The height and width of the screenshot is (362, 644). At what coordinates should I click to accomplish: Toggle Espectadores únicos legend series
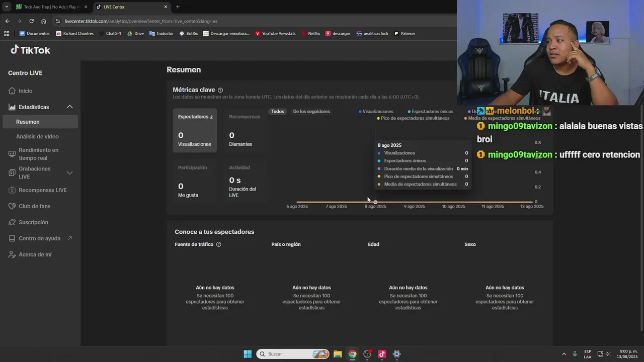430,112
